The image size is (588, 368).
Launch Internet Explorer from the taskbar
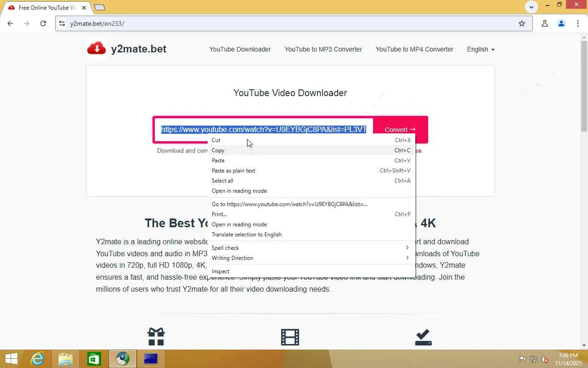(37, 359)
